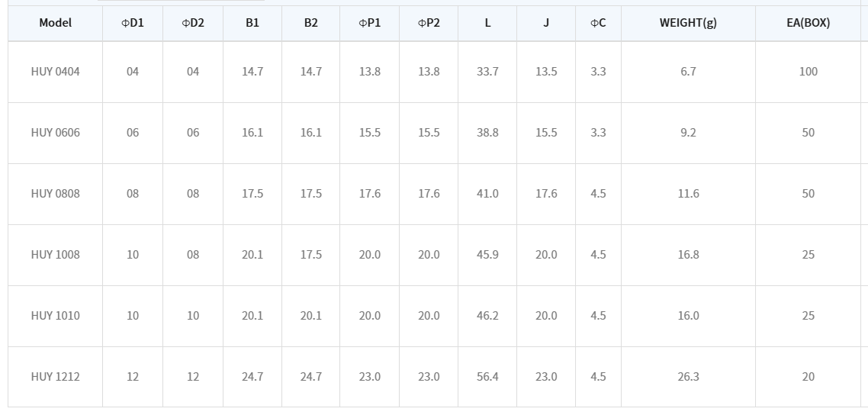Select the HUY 1010 model cell
The image size is (868, 415).
click(55, 316)
